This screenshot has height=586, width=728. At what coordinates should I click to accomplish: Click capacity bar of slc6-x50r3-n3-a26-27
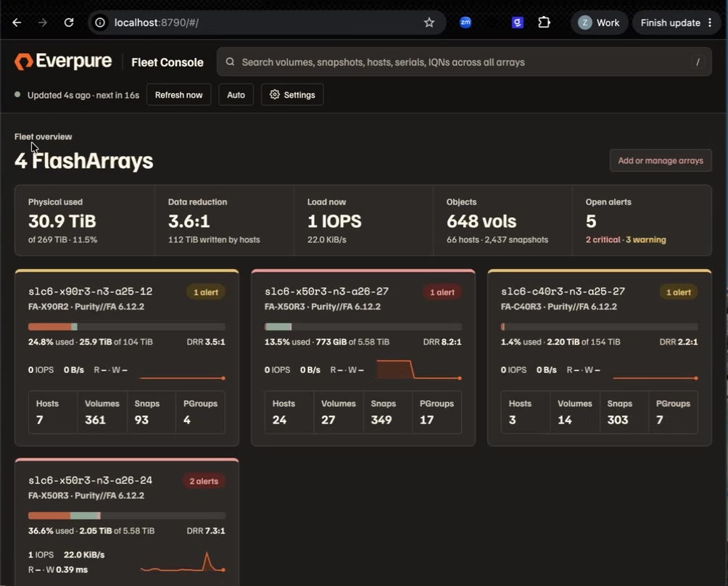363,327
